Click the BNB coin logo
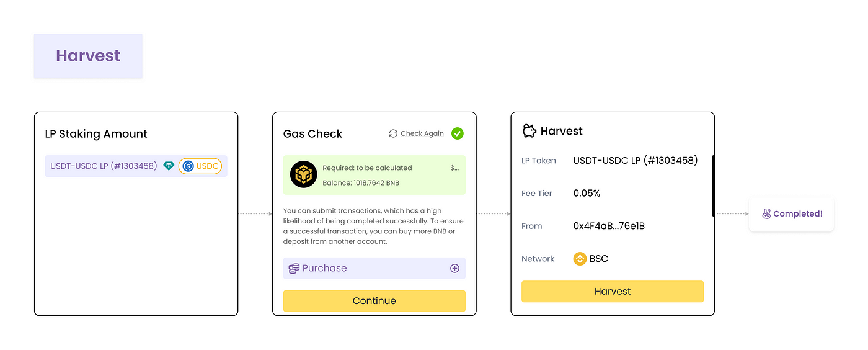This screenshot has width=868, height=350. (304, 175)
